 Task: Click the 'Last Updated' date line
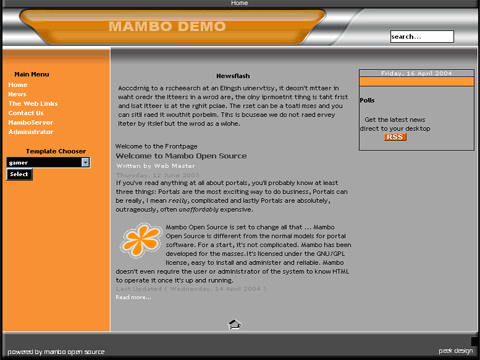point(191,289)
